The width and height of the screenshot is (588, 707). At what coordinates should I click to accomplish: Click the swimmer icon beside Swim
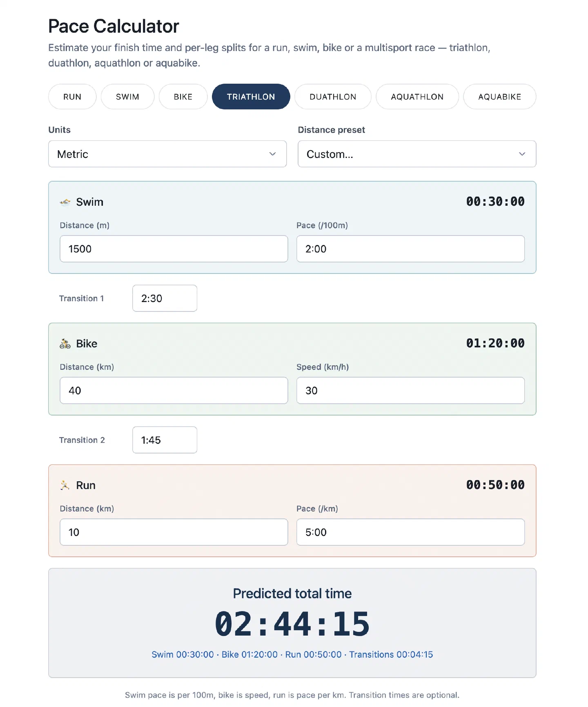point(65,202)
